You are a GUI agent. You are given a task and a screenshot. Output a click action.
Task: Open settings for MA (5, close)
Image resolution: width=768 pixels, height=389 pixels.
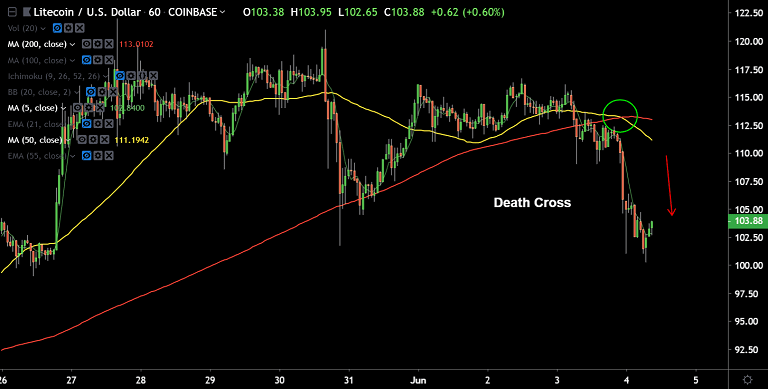tap(89, 108)
